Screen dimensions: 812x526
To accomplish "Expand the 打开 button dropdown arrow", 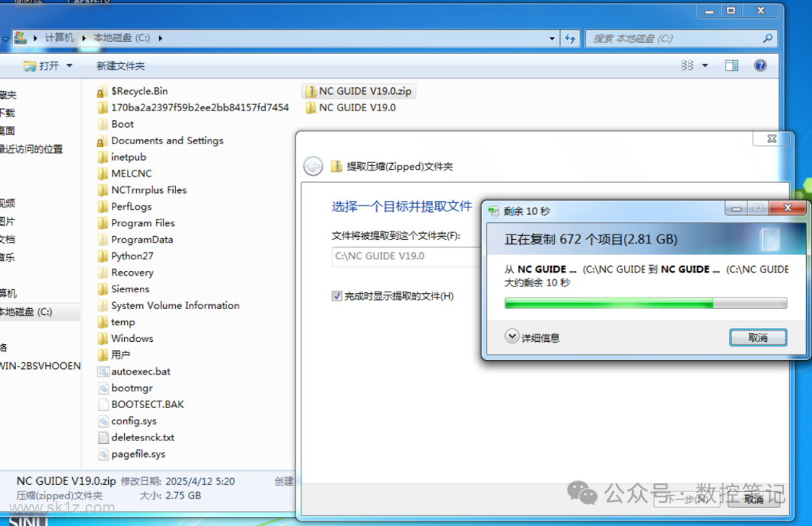I will pyautogui.click(x=69, y=66).
